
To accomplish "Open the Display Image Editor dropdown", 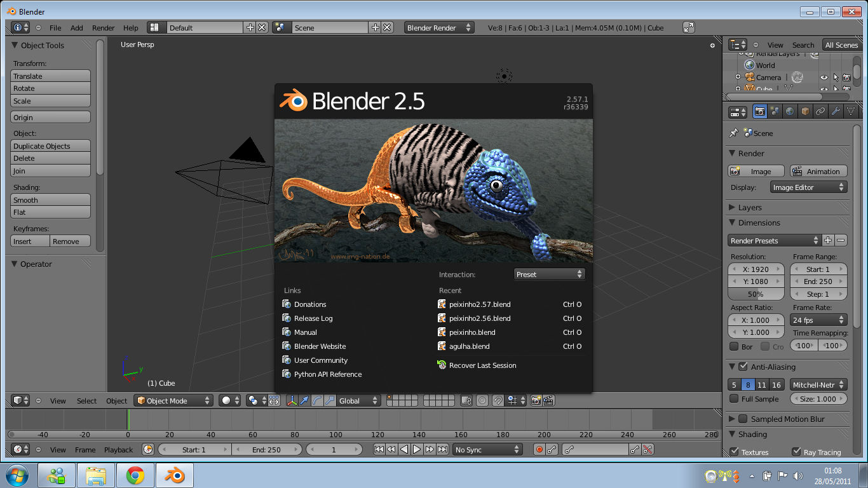I will pos(808,187).
